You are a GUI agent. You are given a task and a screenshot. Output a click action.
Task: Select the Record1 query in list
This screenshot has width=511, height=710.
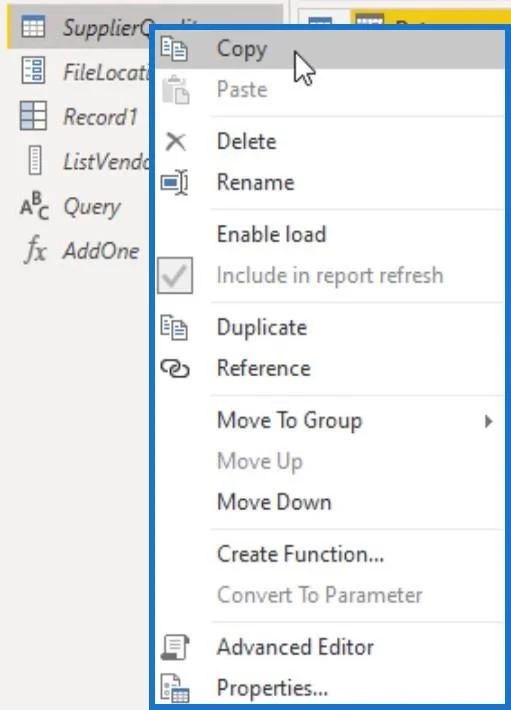78,116
